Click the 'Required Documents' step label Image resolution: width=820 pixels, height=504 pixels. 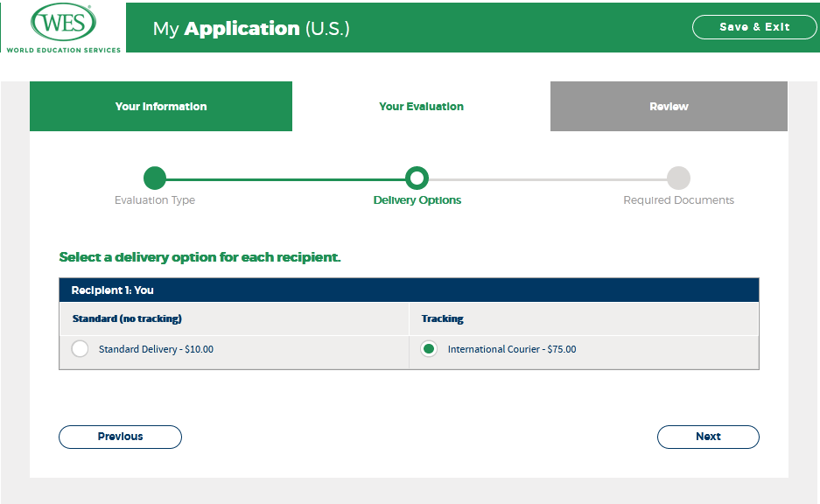point(678,200)
